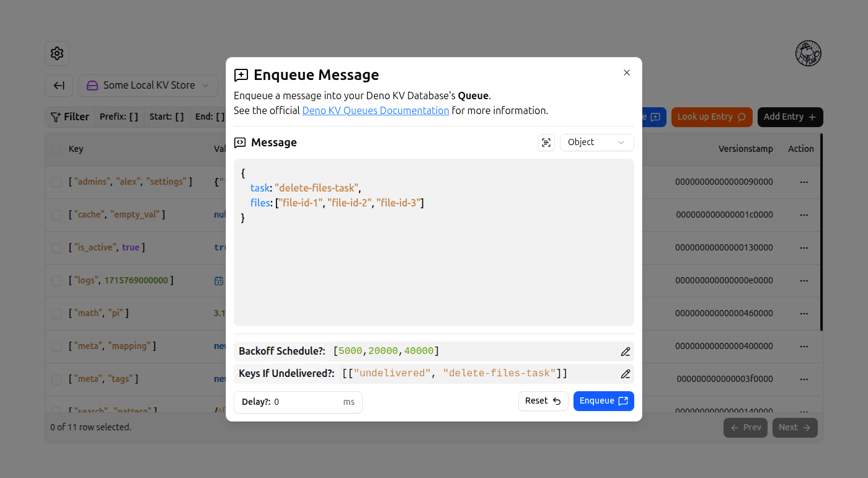
Task: Open the Some Local KV Store selector
Action: pos(148,86)
